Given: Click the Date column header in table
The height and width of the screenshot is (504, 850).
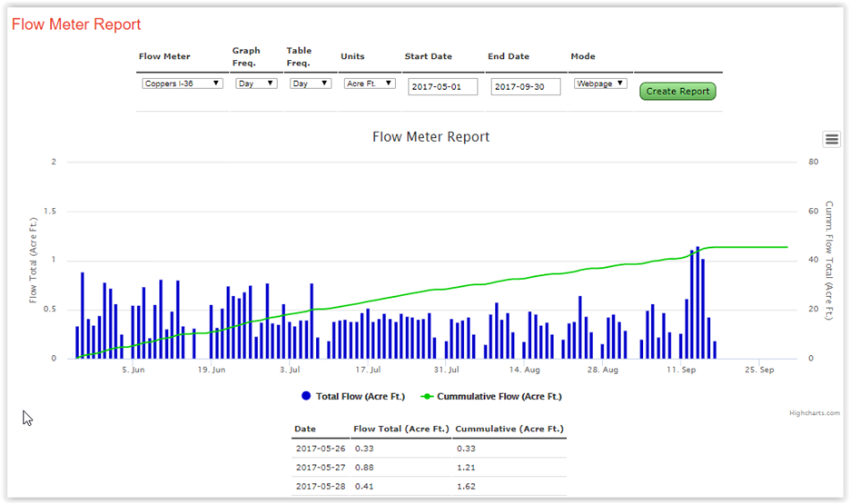Looking at the screenshot, I should coord(305,429).
